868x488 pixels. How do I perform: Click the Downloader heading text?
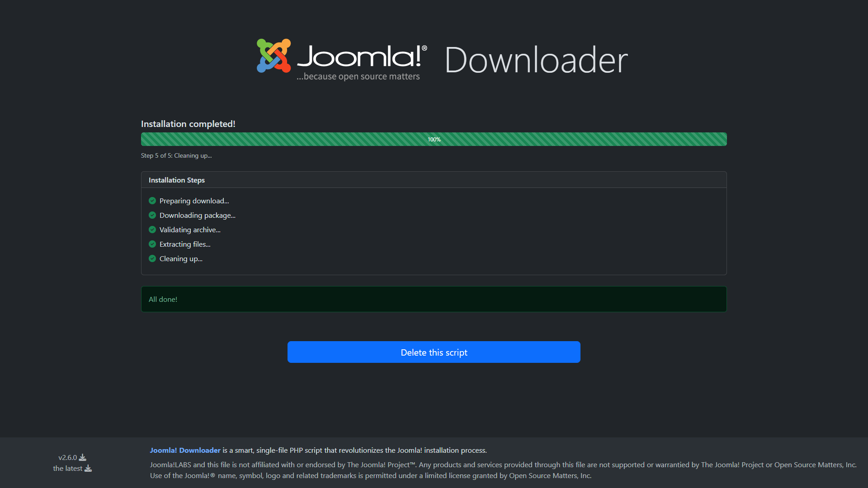click(536, 60)
